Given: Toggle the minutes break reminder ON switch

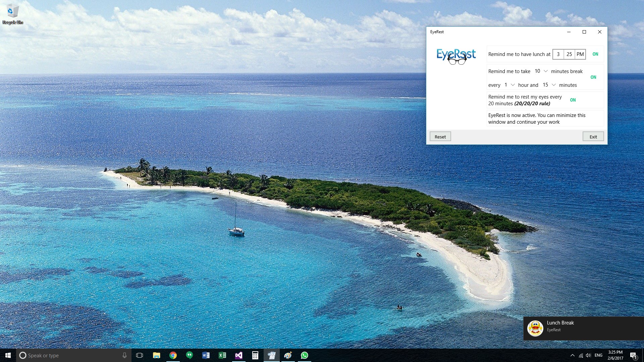Looking at the screenshot, I should (593, 77).
